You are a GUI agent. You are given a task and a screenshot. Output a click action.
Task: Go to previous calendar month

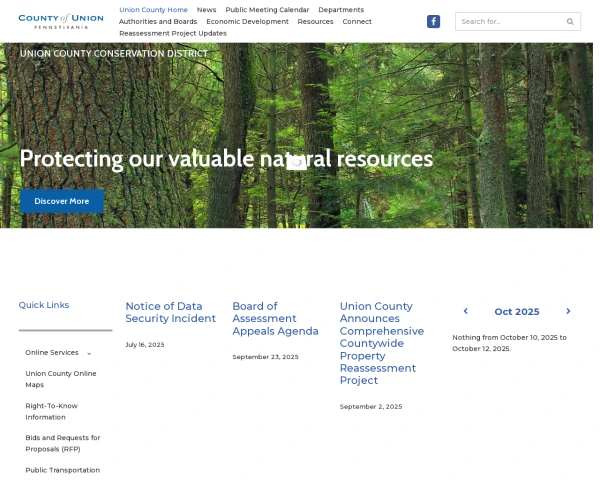pyautogui.click(x=465, y=311)
